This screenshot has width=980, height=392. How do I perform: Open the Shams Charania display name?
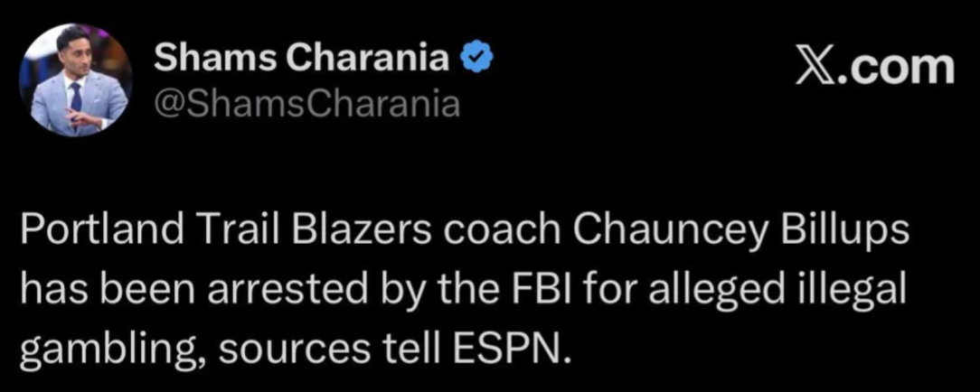point(302,60)
